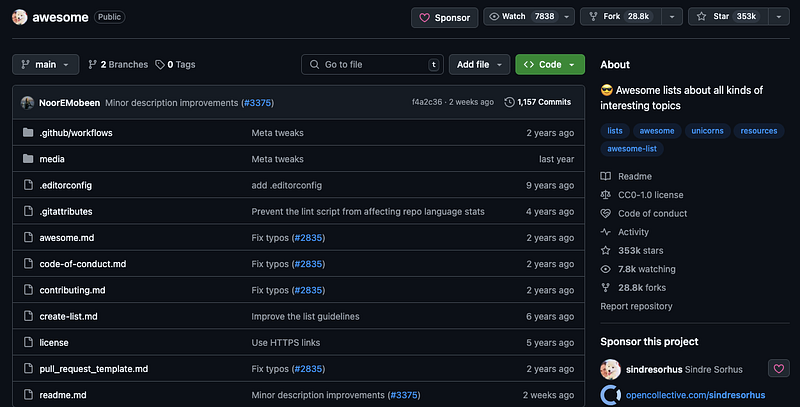This screenshot has height=407, width=800.
Task: Click the file icon next to .gitattributes
Action: pyautogui.click(x=29, y=211)
